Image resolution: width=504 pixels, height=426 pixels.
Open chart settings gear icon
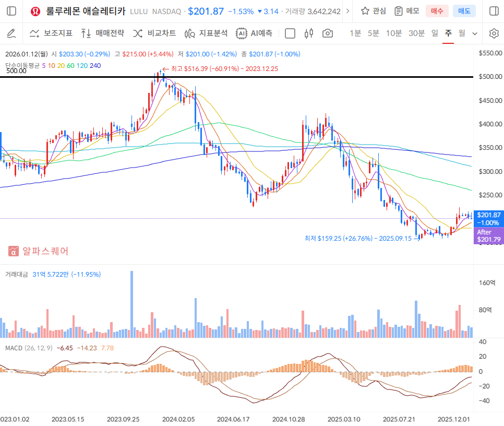pos(494,33)
